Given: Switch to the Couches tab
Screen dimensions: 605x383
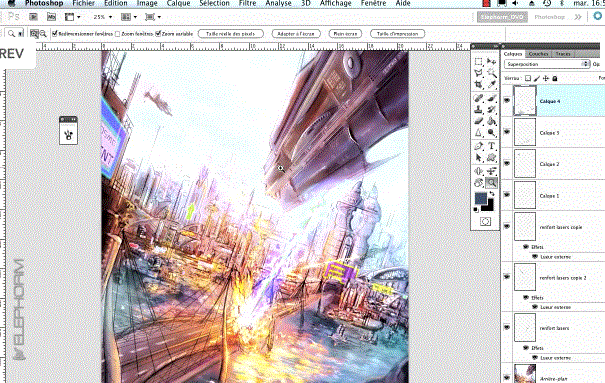Looking at the screenshot, I should pyautogui.click(x=539, y=54).
